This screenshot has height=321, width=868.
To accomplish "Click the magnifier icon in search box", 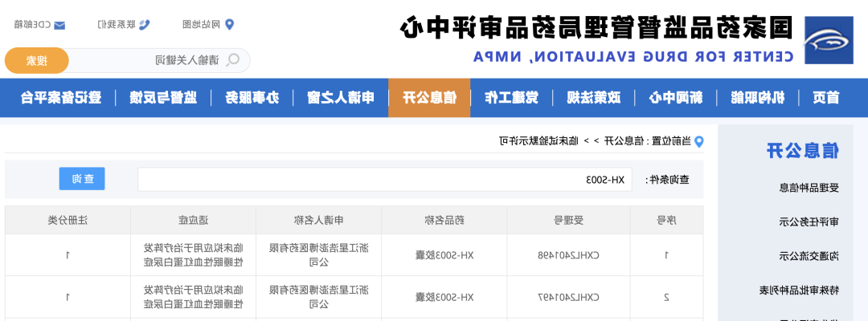I will pyautogui.click(x=233, y=60).
